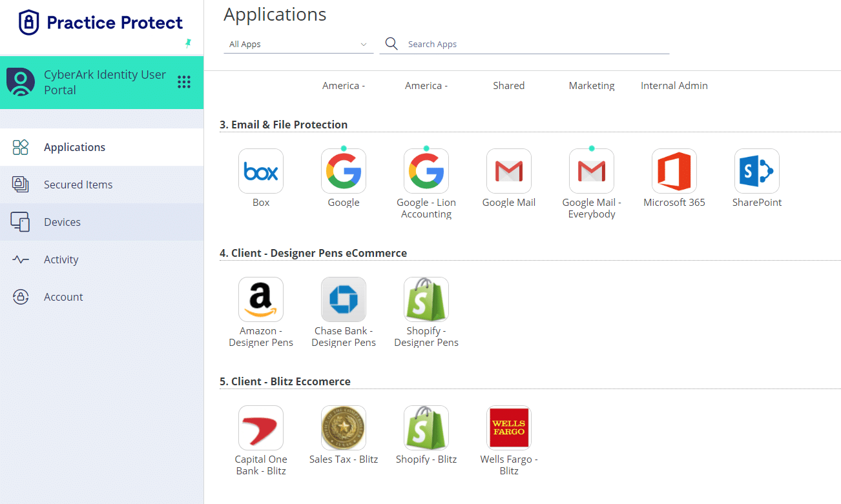Viewport: 841px width, 504px height.
Task: Open Google - Lion Accounting app icon
Action: tap(426, 171)
